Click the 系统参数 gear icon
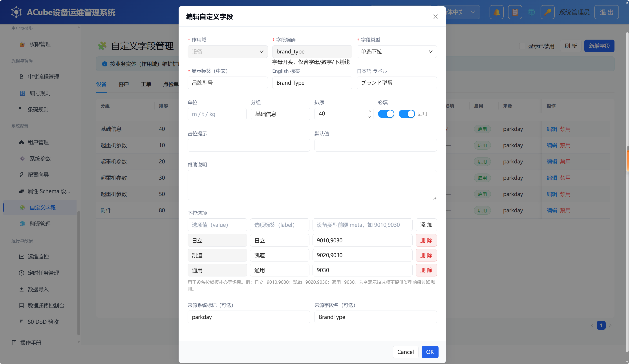The height and width of the screenshot is (364, 629). click(22, 159)
